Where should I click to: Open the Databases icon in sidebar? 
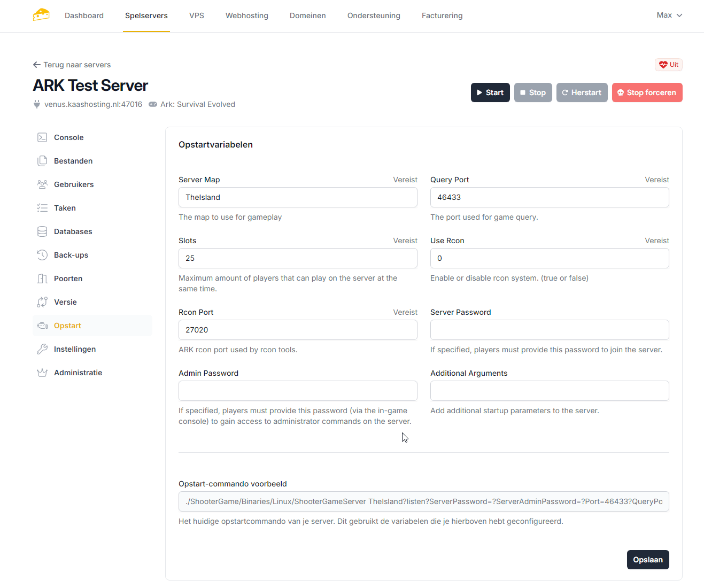coord(42,231)
